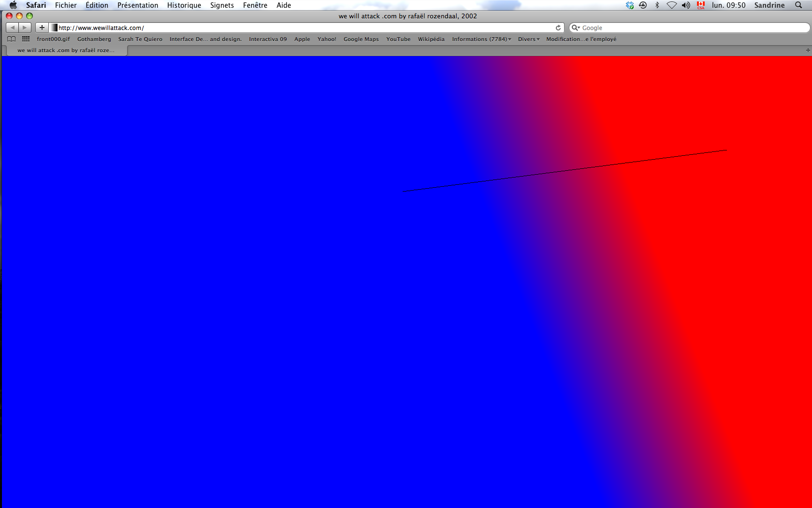Select the we will attack .com tab
The image size is (812, 508).
(x=66, y=50)
